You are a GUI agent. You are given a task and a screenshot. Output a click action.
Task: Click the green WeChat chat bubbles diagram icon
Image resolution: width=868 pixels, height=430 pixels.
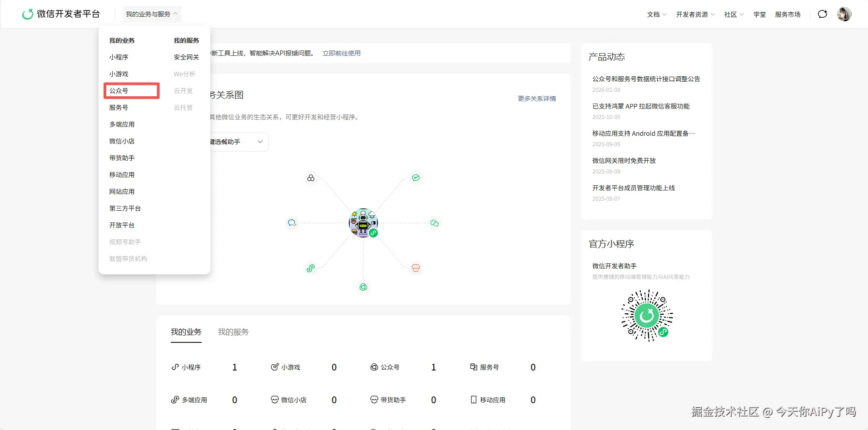point(435,223)
